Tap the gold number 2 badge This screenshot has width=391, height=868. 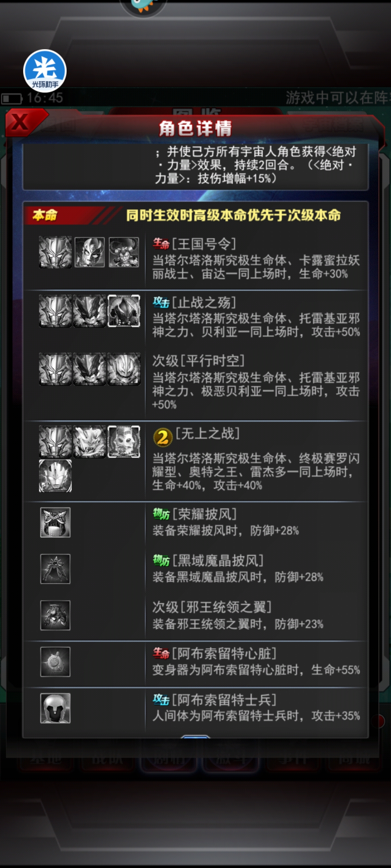click(163, 438)
